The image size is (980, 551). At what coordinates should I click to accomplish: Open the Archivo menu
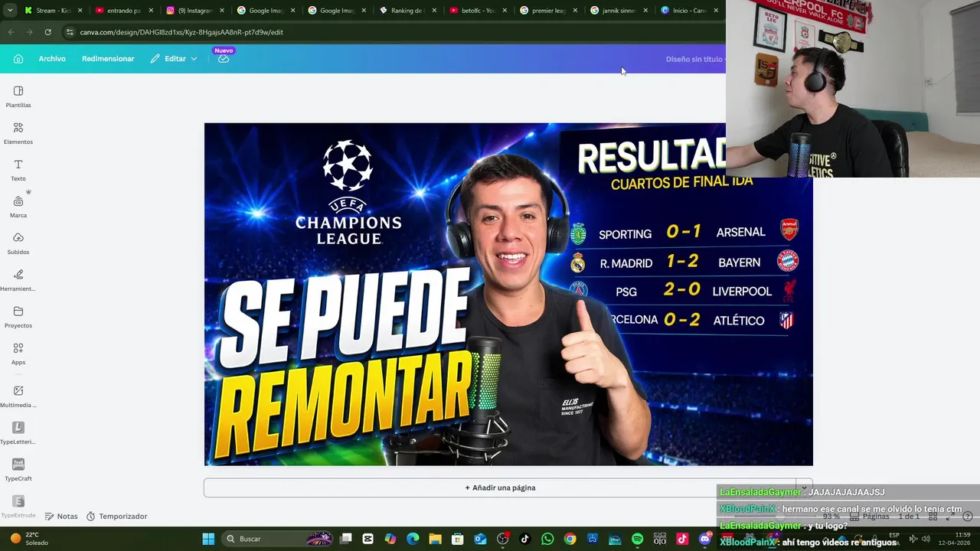pyautogui.click(x=52, y=59)
